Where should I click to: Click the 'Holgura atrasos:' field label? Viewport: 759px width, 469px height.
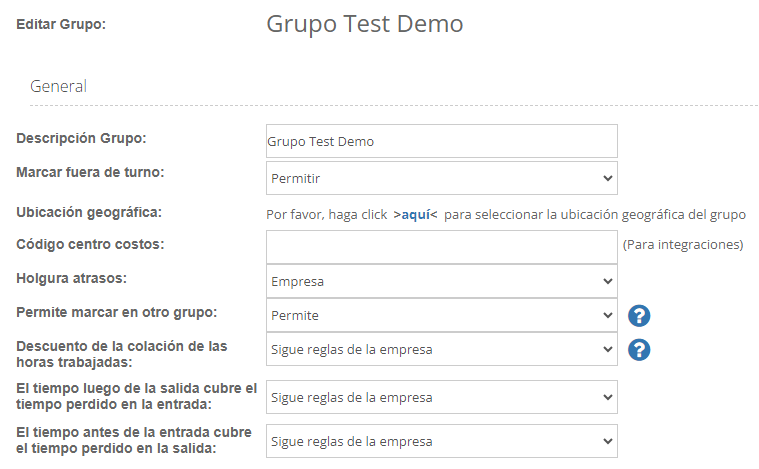point(70,279)
